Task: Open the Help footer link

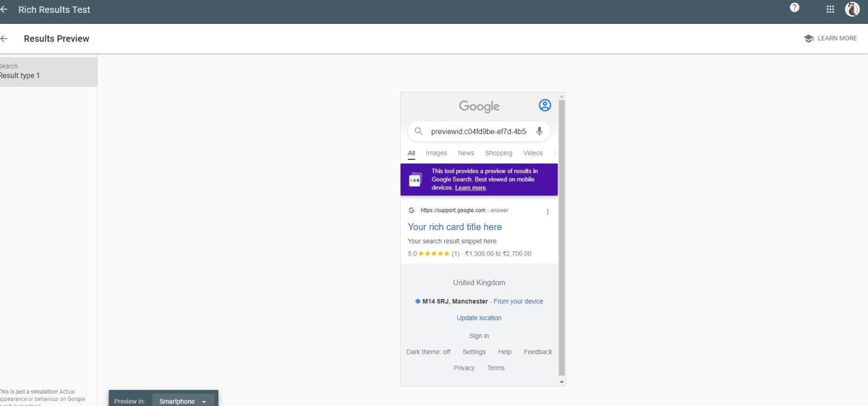Action: click(505, 352)
